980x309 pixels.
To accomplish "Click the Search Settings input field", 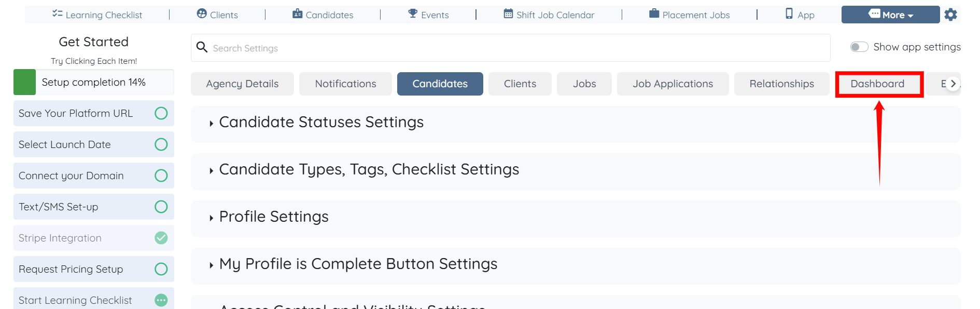I will 510,48.
